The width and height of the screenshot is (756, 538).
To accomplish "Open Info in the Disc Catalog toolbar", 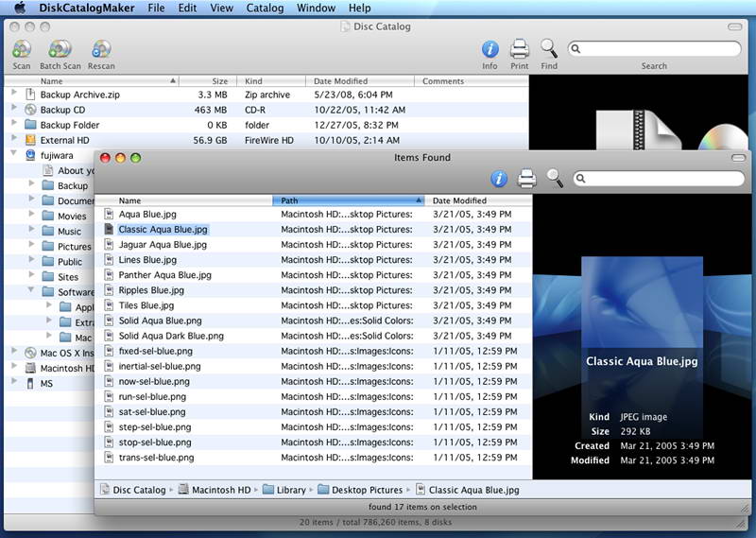I will pos(490,49).
